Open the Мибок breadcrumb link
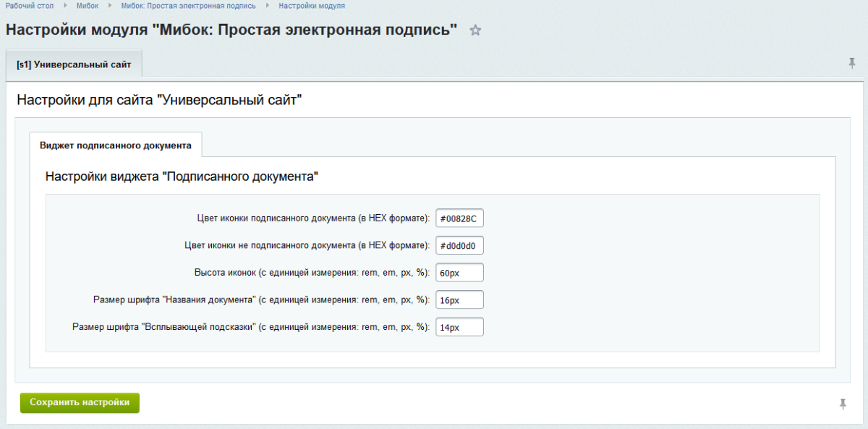868x429 pixels. point(87,6)
